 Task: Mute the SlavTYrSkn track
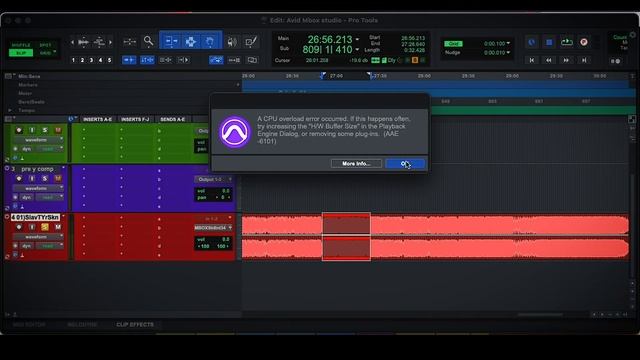pos(58,227)
